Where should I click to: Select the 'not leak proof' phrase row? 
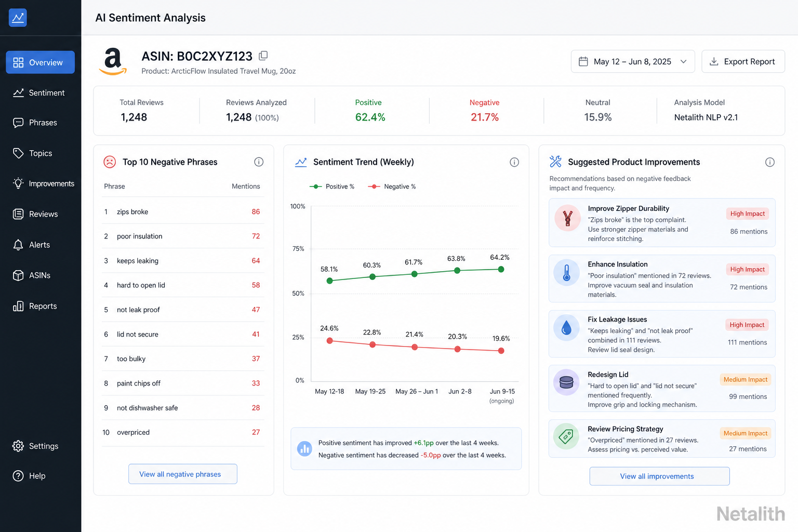pyautogui.click(x=183, y=309)
